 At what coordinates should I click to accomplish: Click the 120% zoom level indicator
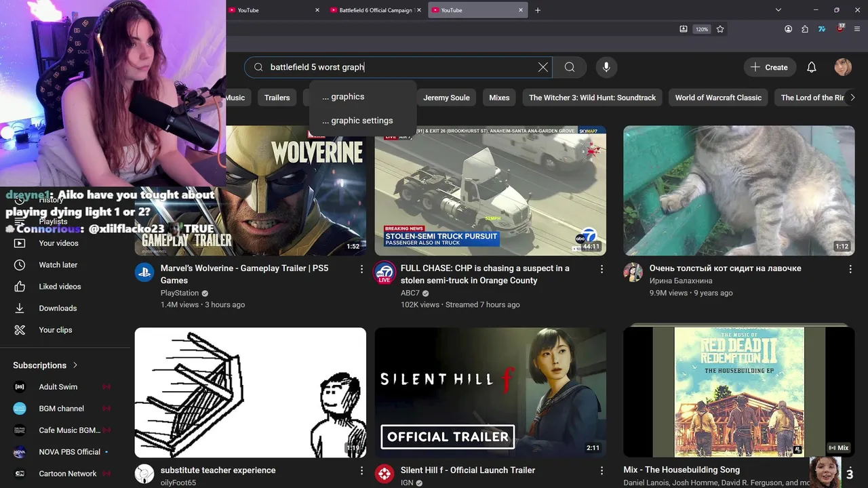[x=702, y=29]
